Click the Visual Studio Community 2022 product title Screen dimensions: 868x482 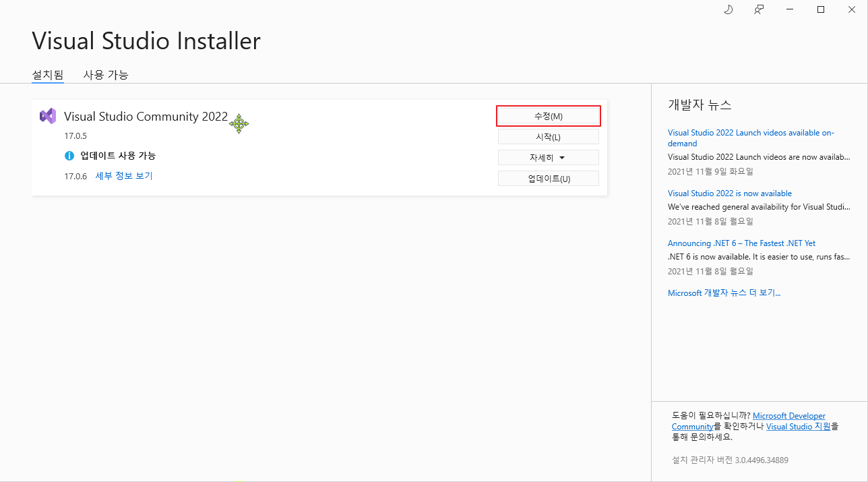tap(146, 116)
